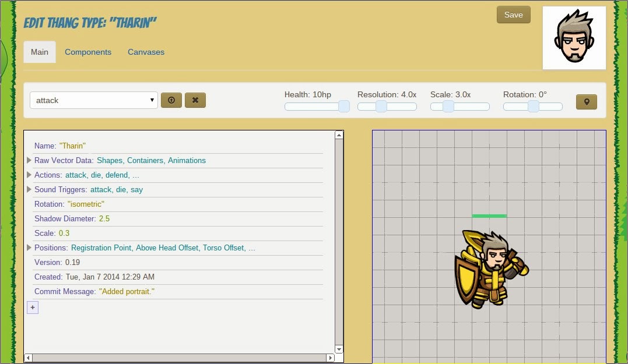Click the scroll left arrow of the data panel

(x=29, y=358)
